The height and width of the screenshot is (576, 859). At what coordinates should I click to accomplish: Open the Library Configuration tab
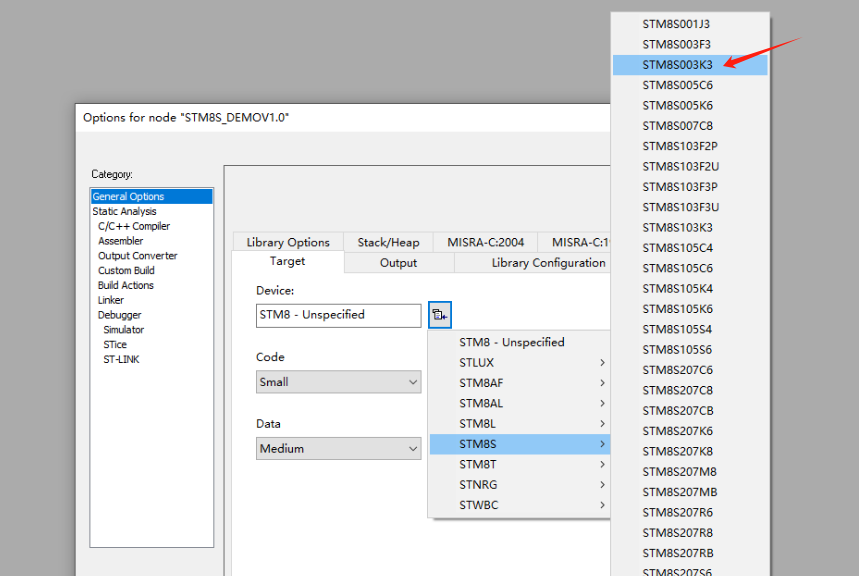[532, 263]
